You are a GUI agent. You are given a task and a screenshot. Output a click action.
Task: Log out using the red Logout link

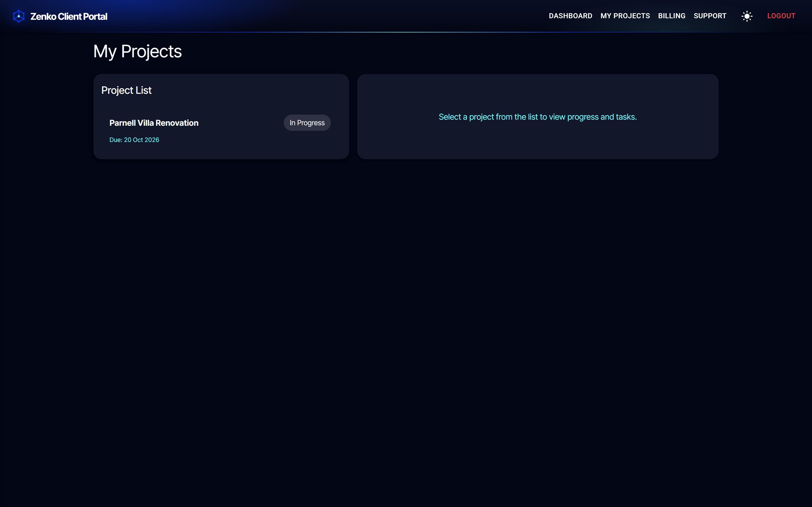coord(781,16)
